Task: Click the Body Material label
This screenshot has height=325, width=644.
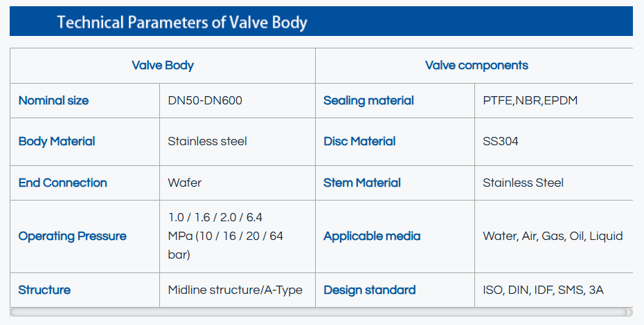Action: 57,141
